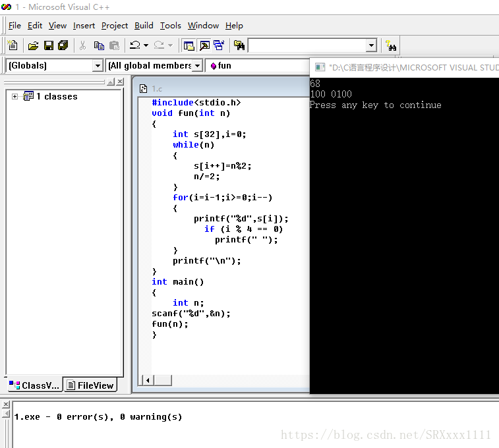Click the Search binoculars help icon
This screenshot has width=499, height=448.
point(390,45)
